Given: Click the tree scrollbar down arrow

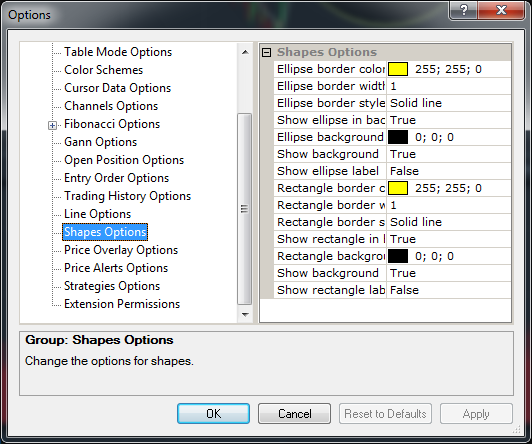Looking at the screenshot, I should pyautogui.click(x=245, y=314).
